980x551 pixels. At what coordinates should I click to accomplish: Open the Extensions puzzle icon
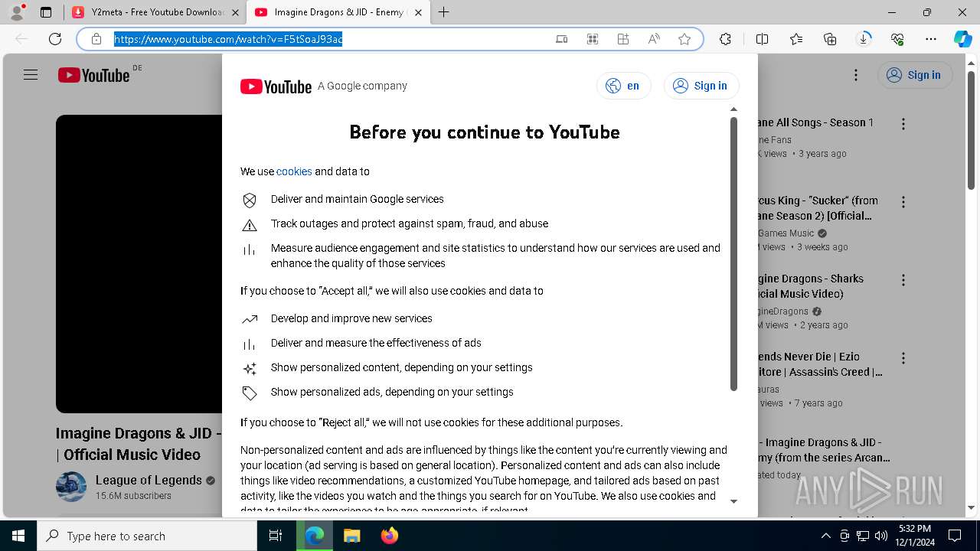[725, 39]
